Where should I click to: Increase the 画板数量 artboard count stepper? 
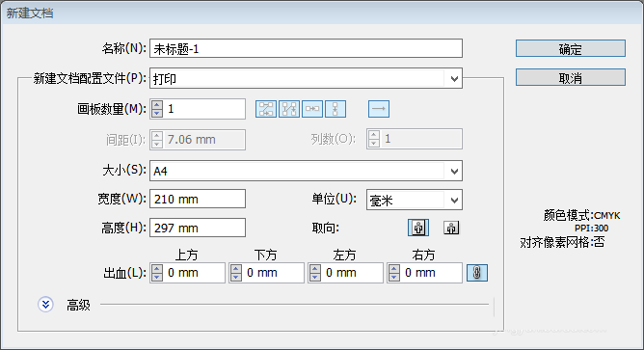tap(157, 105)
